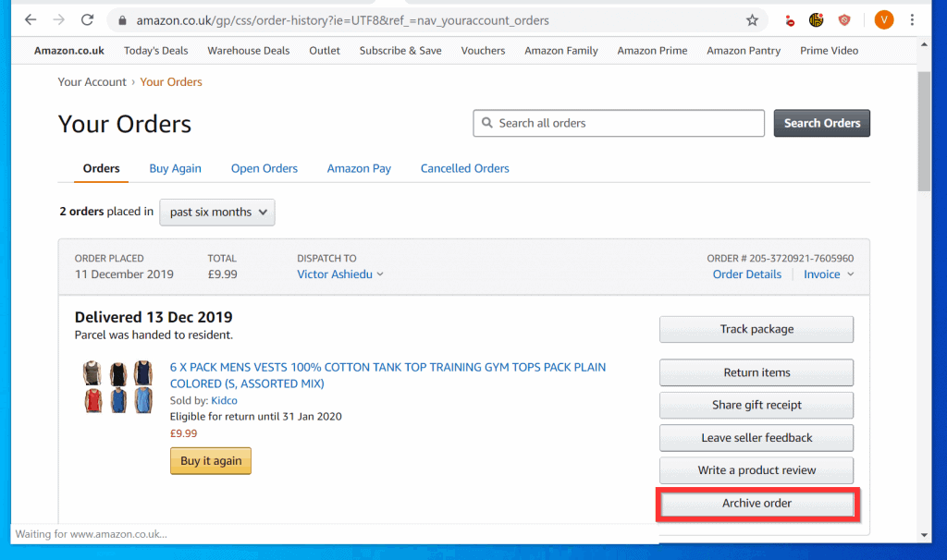Reload the page with the refresh icon

[x=88, y=18]
